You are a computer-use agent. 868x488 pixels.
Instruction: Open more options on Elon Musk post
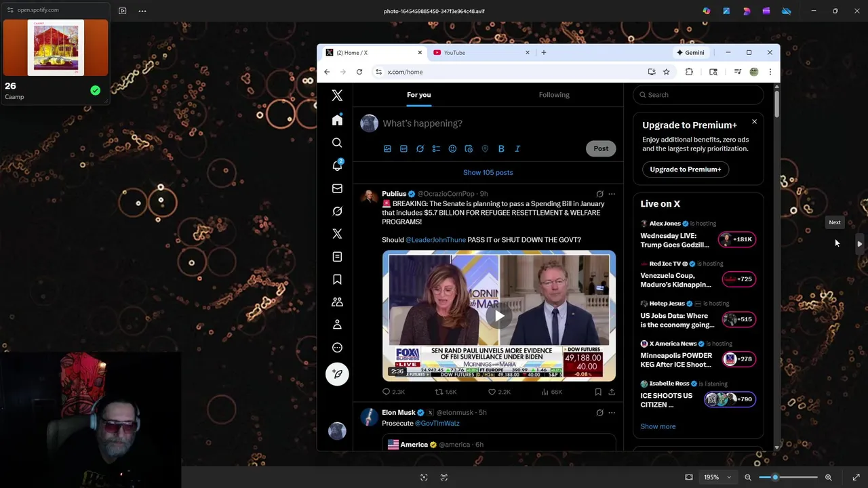click(612, 412)
